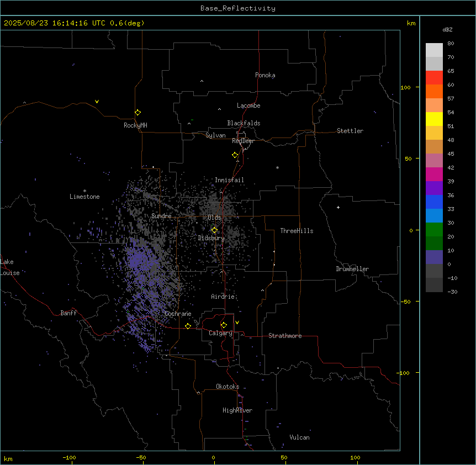Click the -100 tick on the bottom axis
The height and width of the screenshot is (465, 476).
tap(69, 458)
